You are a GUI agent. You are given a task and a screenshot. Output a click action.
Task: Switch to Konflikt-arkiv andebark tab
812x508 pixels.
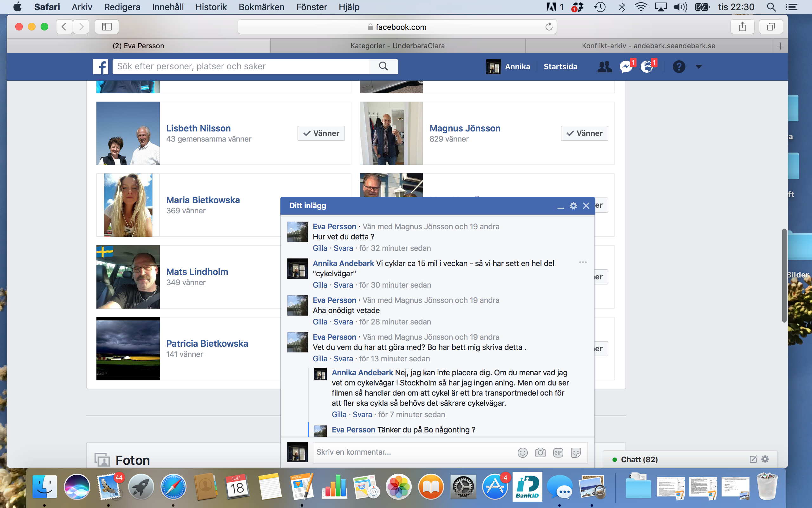click(648, 46)
